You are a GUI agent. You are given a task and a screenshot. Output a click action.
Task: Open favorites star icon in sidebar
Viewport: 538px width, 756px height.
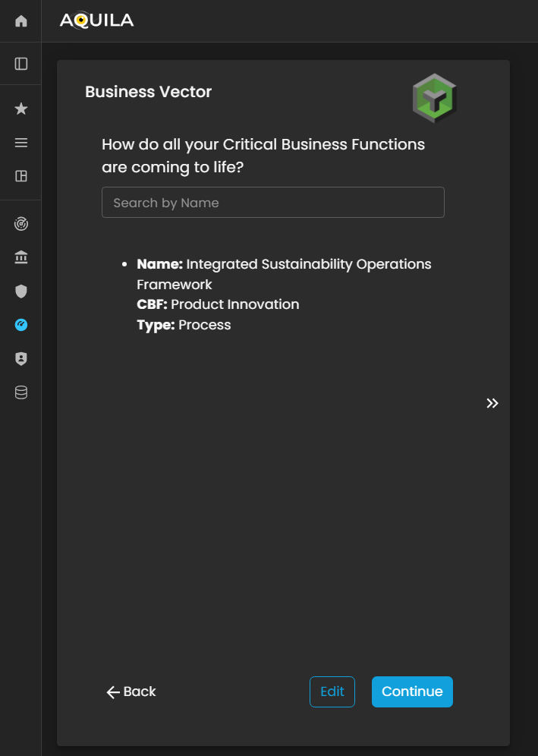[x=21, y=109]
